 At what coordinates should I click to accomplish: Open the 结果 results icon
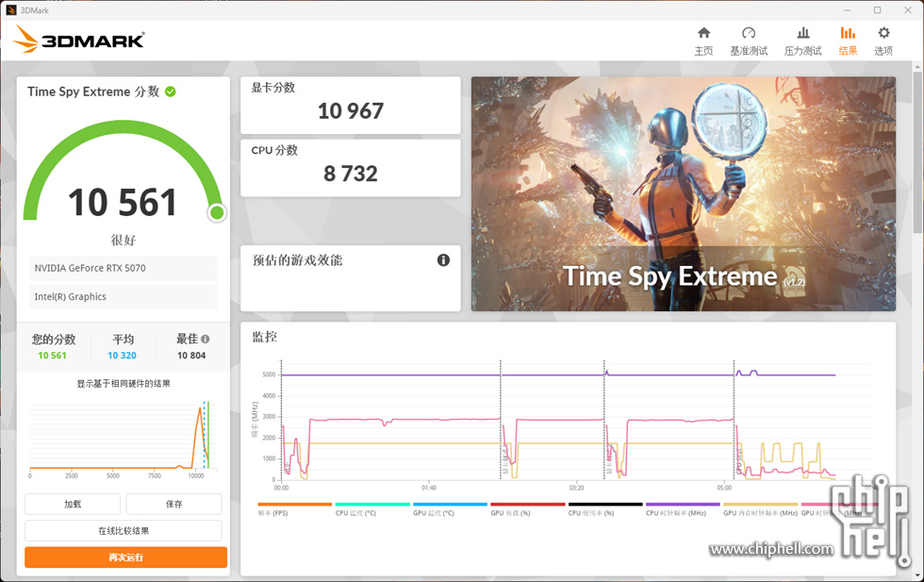coord(848,41)
